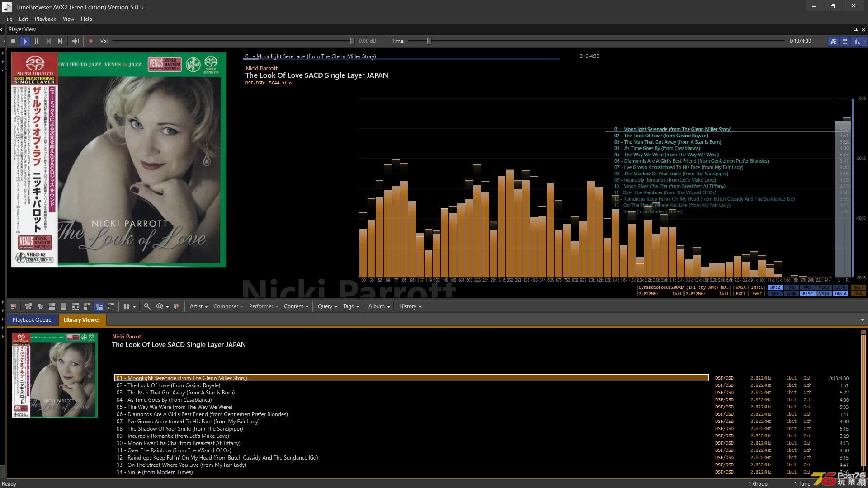
Task: Open the View menu
Action: (68, 19)
